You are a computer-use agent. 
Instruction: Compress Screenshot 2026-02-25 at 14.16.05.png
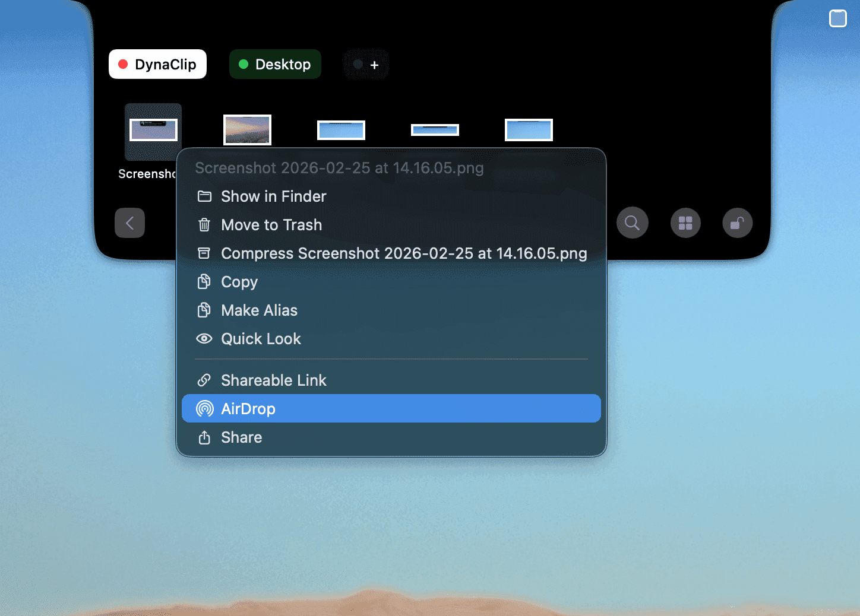coord(391,253)
